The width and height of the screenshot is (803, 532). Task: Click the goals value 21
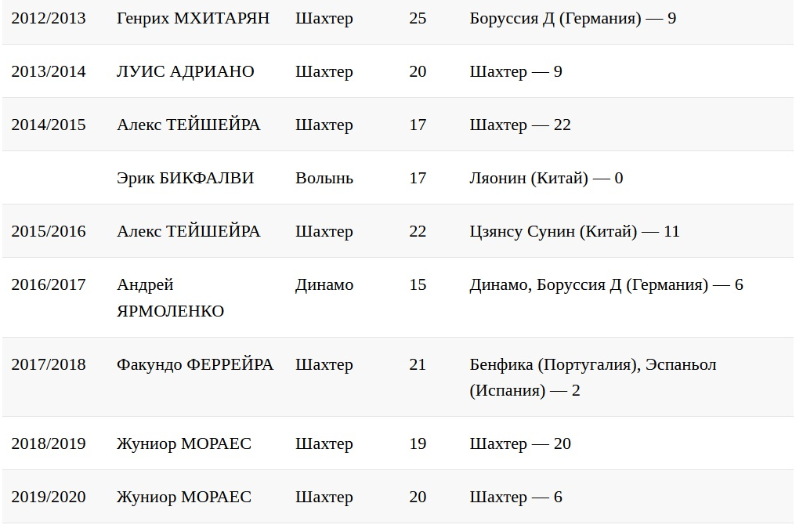coord(418,364)
